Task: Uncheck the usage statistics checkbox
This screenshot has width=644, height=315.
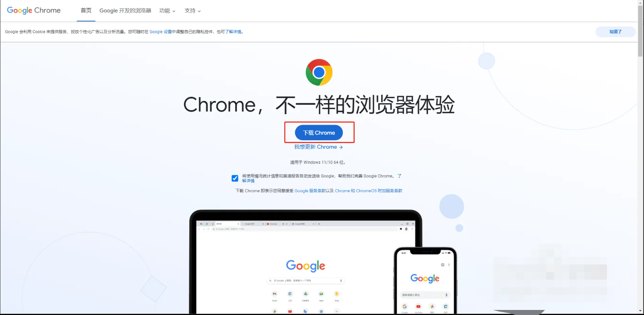Action: pyautogui.click(x=235, y=178)
